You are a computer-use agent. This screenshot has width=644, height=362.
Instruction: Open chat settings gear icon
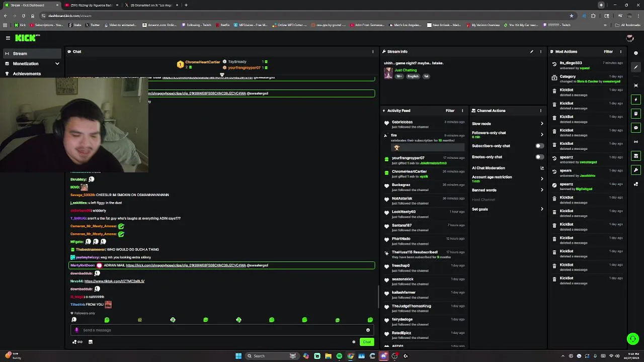(354, 342)
